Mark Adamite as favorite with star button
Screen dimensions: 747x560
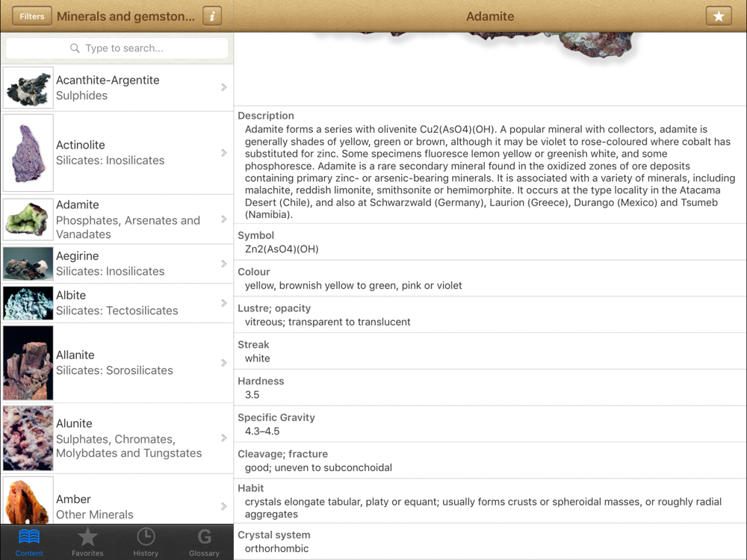point(719,16)
